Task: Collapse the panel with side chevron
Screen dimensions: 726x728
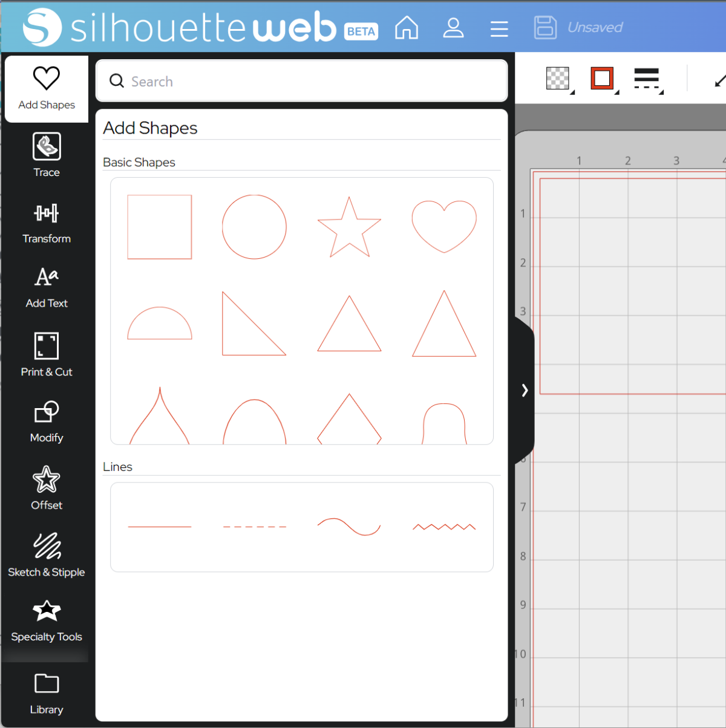Action: tap(525, 391)
